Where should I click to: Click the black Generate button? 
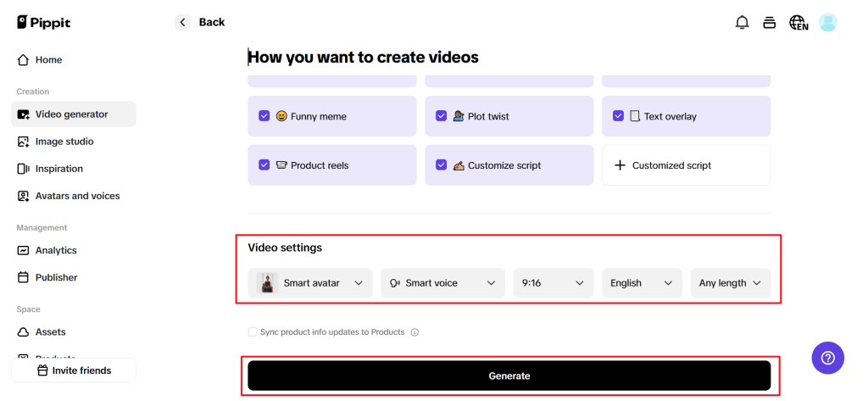tap(509, 376)
